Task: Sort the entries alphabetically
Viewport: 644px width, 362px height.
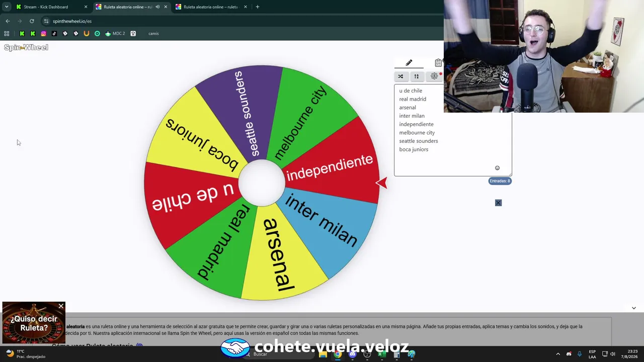Action: click(416, 76)
